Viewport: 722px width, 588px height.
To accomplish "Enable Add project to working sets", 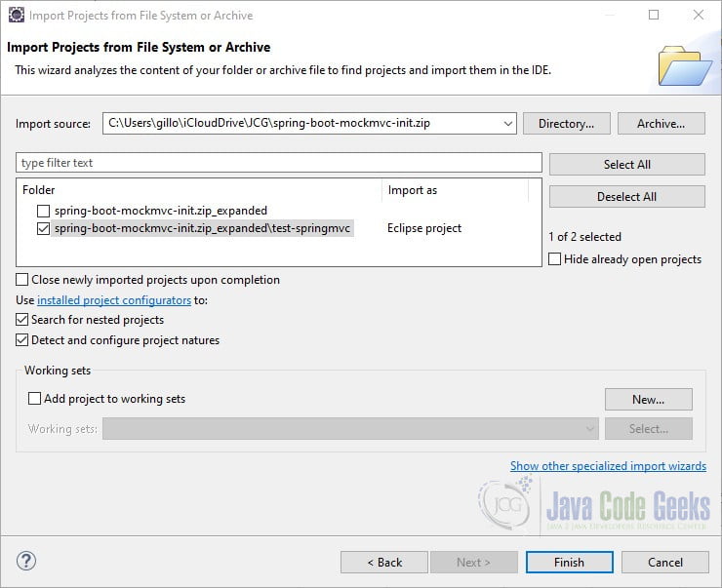I will [34, 399].
